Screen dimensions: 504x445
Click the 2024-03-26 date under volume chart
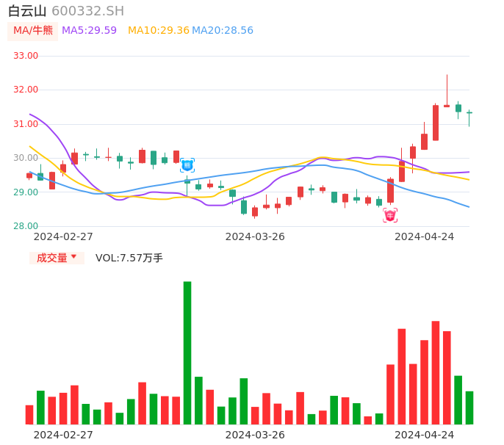pos(255,435)
